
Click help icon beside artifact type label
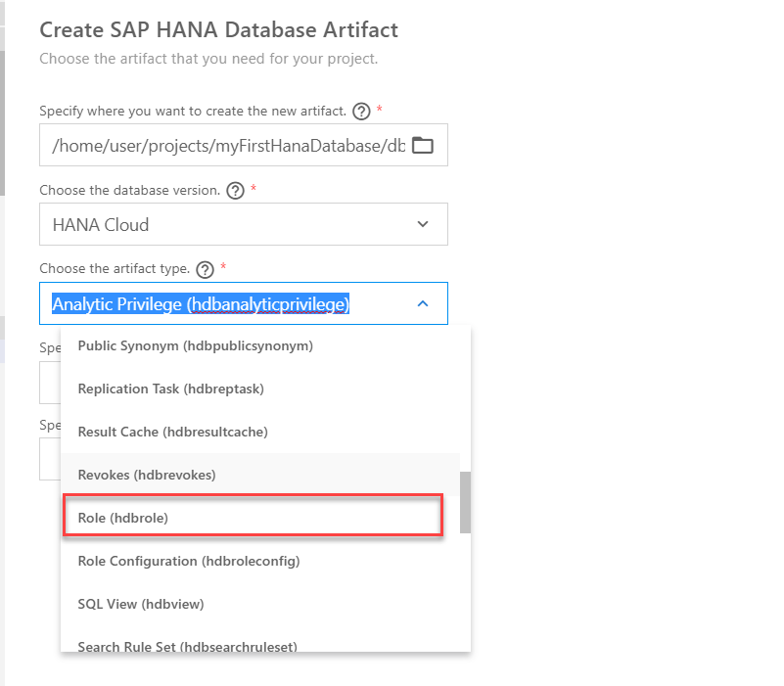click(205, 269)
